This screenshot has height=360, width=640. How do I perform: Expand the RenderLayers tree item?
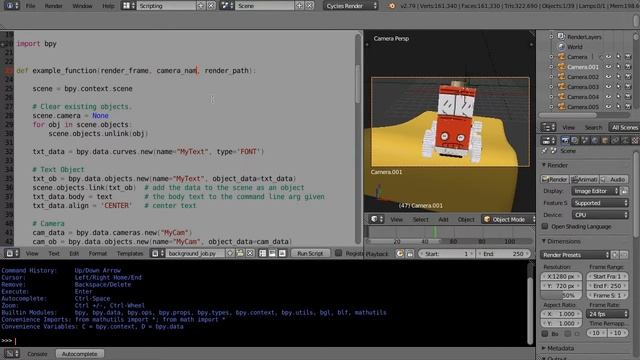tap(551, 37)
